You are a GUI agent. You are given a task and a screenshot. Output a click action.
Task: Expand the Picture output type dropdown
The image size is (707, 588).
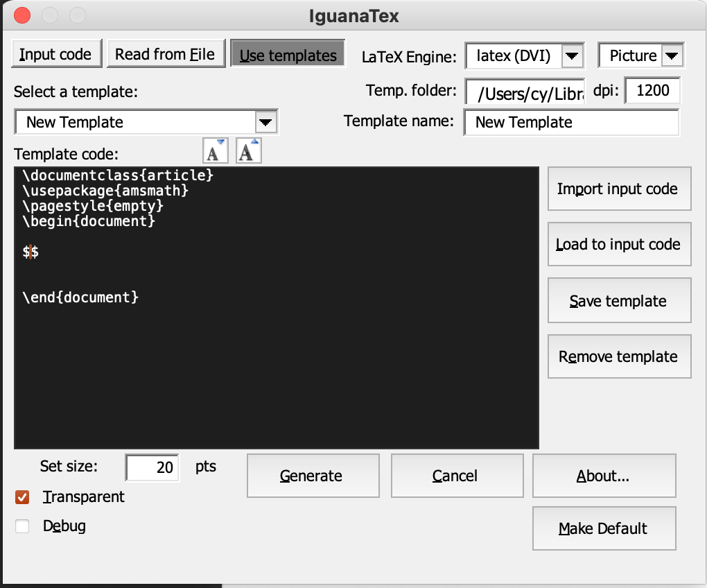[x=672, y=56]
